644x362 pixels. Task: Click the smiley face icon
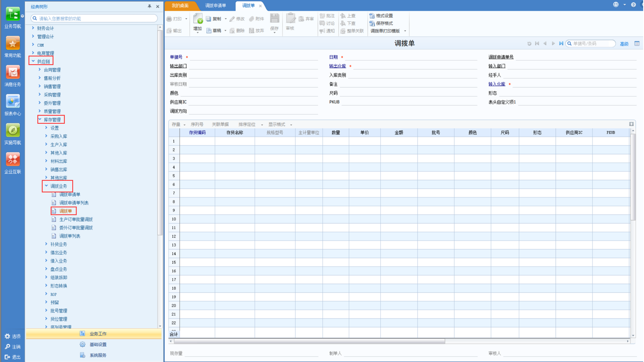[616, 5]
